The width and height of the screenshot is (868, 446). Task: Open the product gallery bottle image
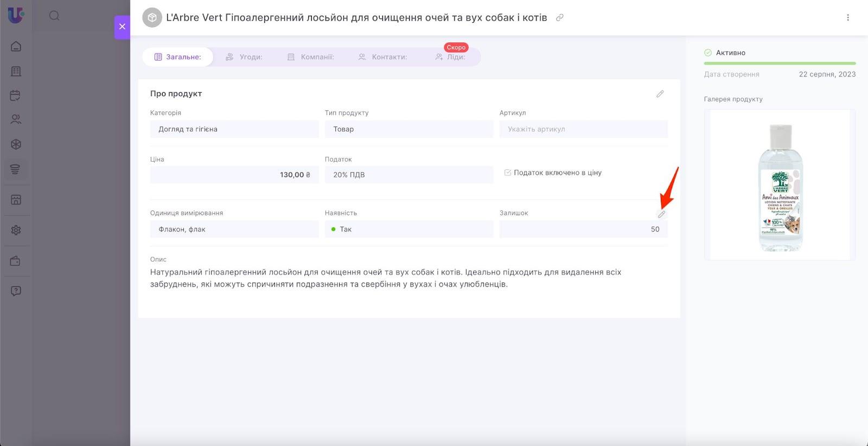pos(780,185)
